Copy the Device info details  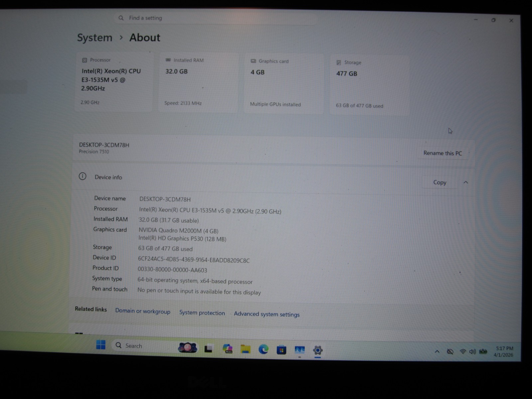440,182
